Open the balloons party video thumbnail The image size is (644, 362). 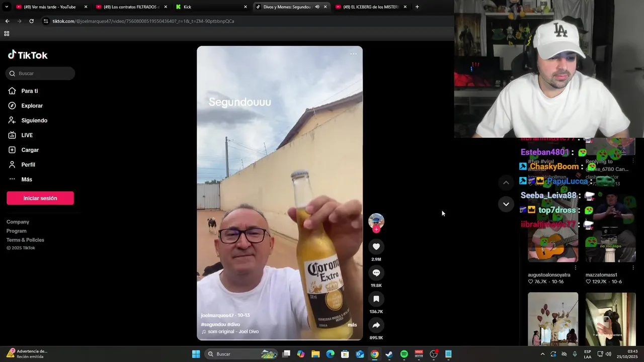coord(553,319)
